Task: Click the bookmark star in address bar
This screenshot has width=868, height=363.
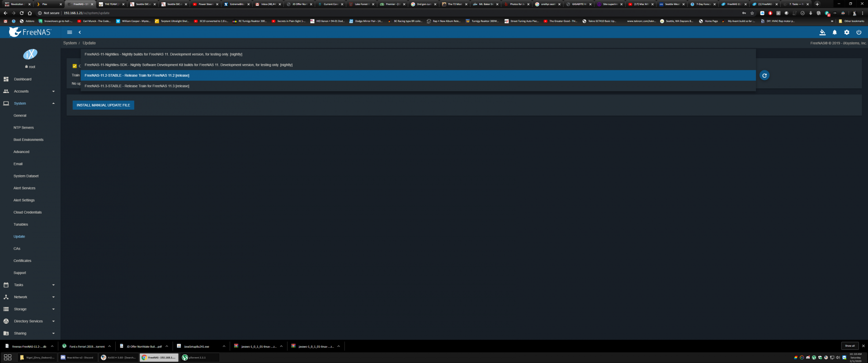Action: pyautogui.click(x=752, y=13)
